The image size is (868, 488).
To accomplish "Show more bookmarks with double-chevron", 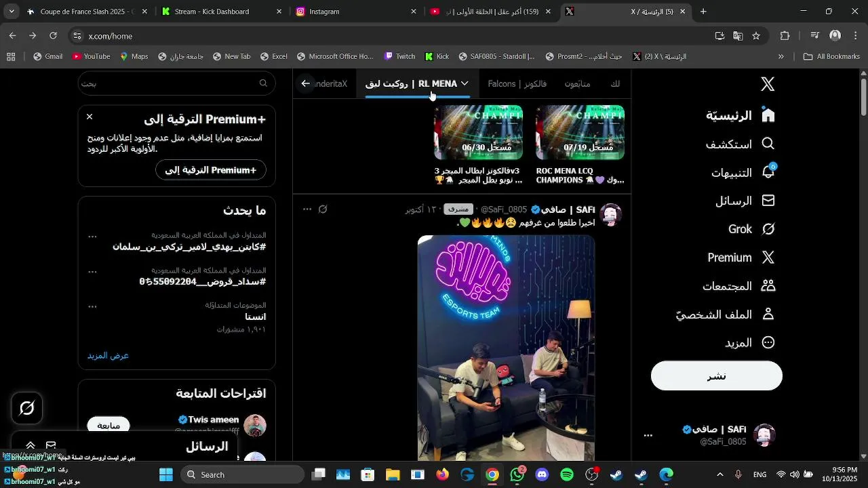I will tap(781, 56).
